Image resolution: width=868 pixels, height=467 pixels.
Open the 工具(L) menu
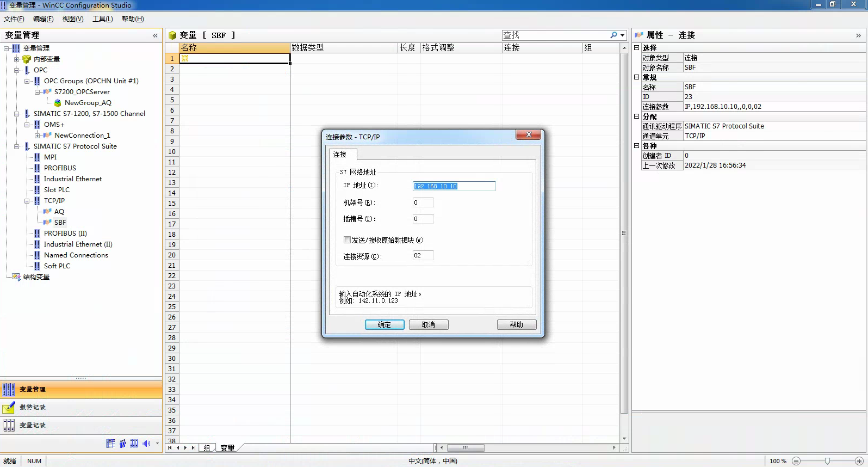[102, 19]
